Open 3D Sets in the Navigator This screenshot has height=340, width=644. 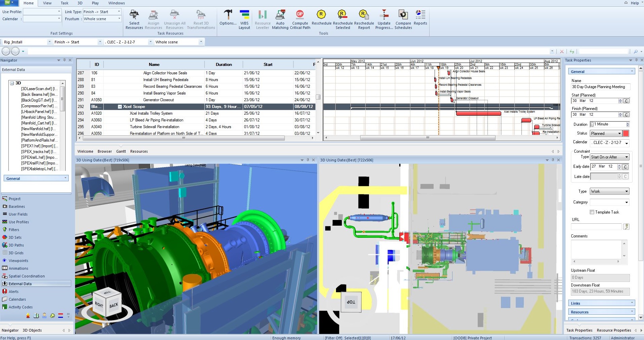15,237
